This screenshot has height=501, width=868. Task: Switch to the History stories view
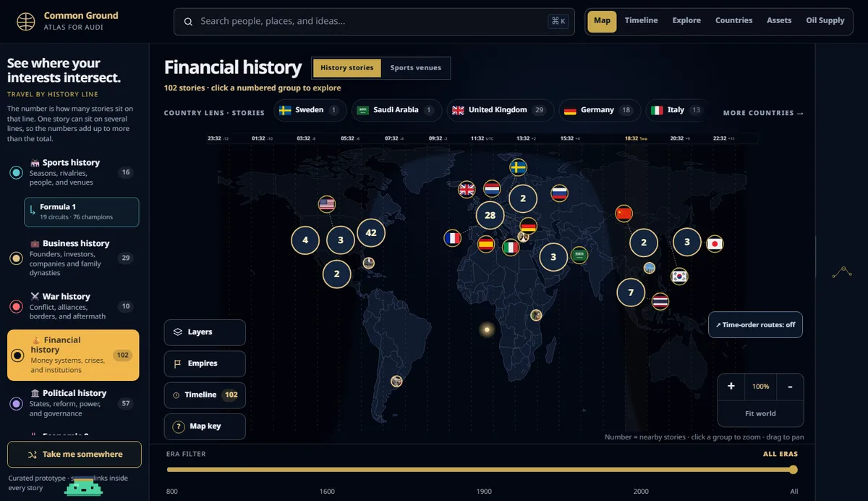(347, 68)
